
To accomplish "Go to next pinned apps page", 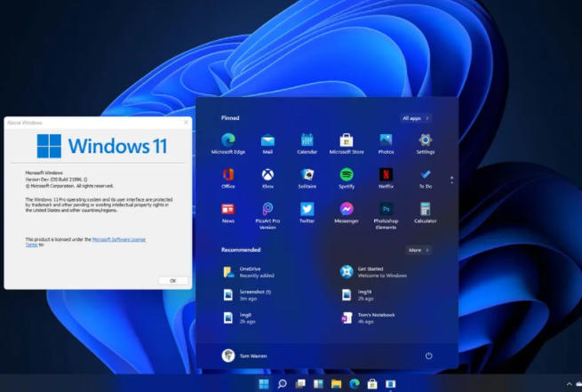I will pos(451,182).
